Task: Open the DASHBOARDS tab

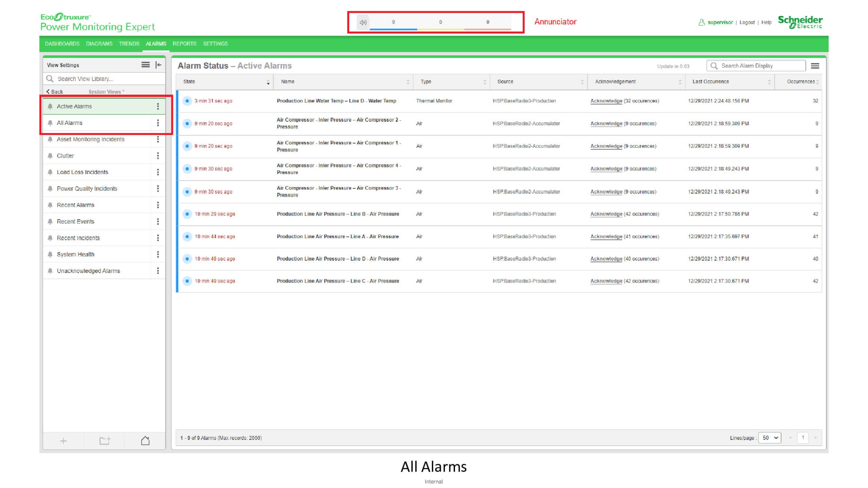Action: tap(62, 44)
